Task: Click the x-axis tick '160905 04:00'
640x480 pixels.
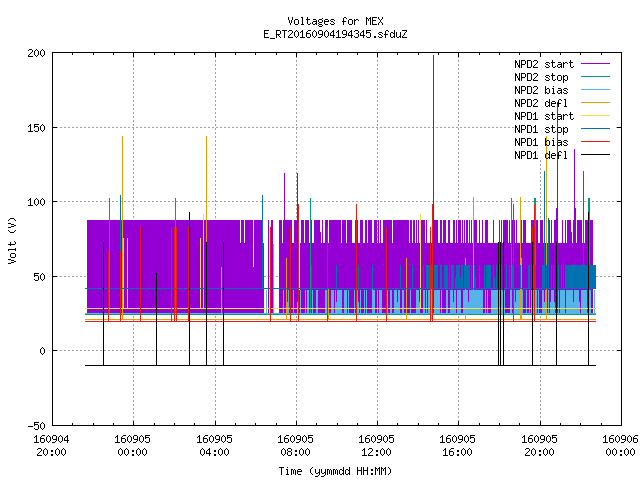Action: pos(214,446)
